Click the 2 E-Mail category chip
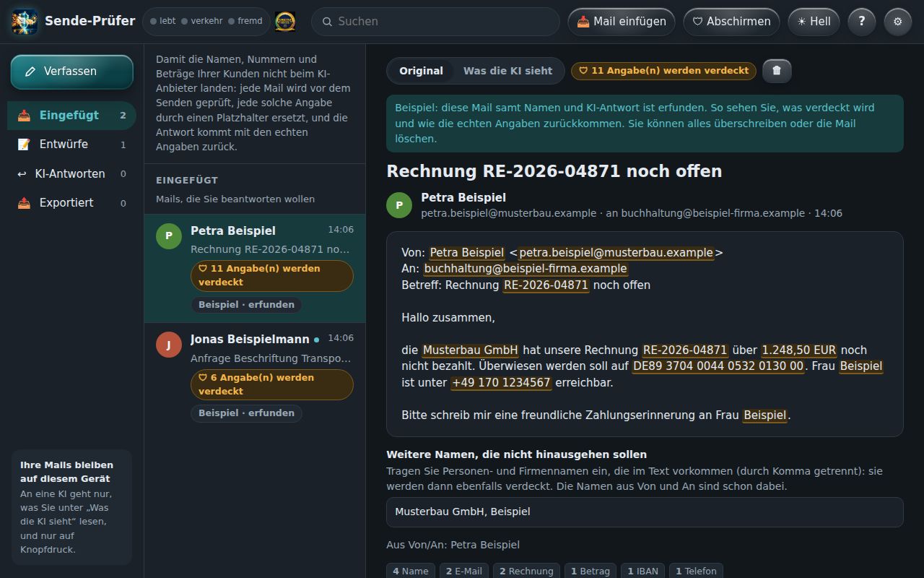This screenshot has width=924, height=578. pyautogui.click(x=463, y=571)
